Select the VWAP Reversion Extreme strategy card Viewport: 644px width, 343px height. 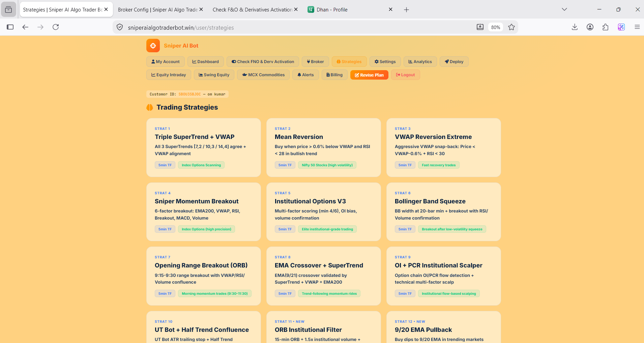point(444,147)
